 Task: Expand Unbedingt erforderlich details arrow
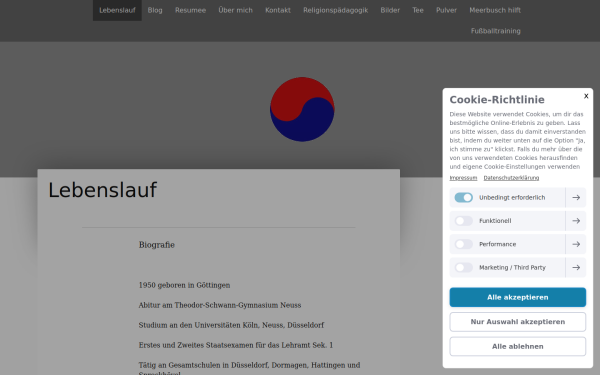(576, 197)
